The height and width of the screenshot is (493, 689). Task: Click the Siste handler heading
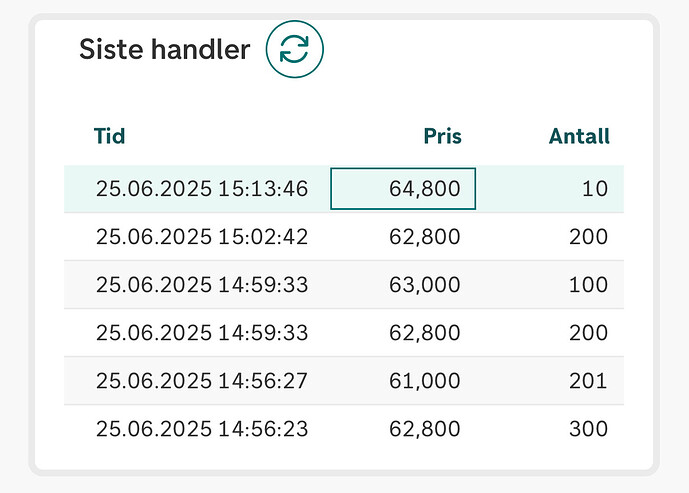pyautogui.click(x=165, y=49)
